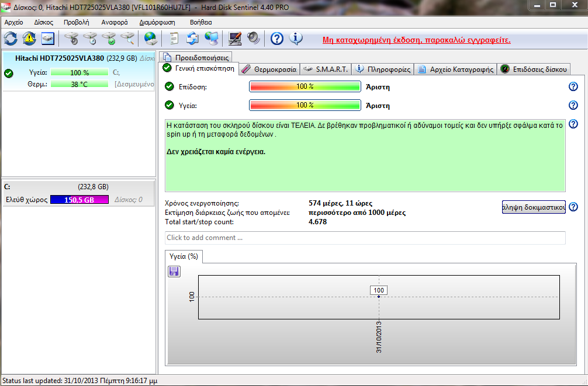Click the 'Χρόνος ενεργοποίησης:' label

point(202,203)
